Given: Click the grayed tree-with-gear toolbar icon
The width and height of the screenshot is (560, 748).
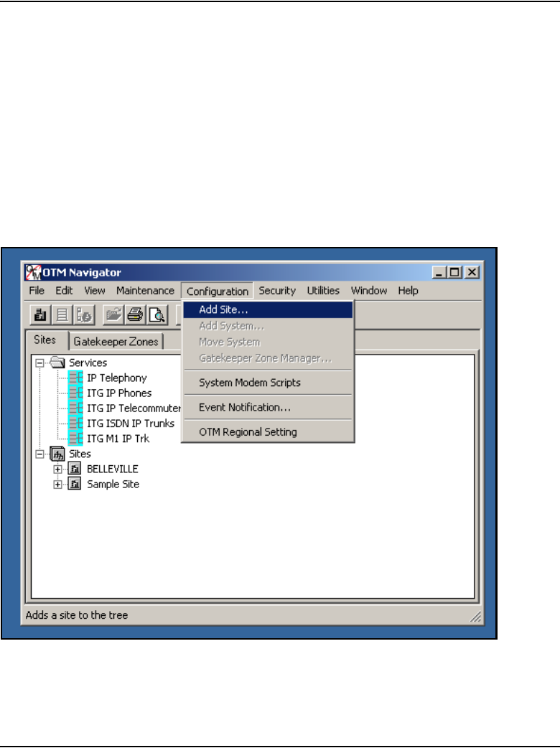Looking at the screenshot, I should [x=85, y=315].
